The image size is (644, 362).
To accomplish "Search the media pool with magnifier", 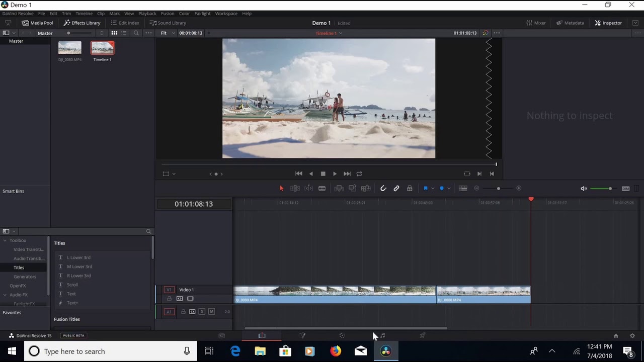I will coord(136,33).
